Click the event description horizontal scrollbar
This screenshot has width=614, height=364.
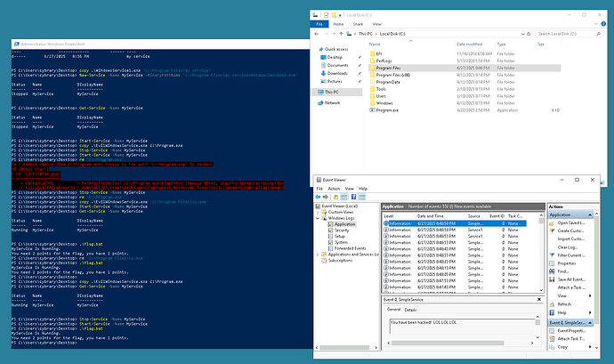(448, 343)
